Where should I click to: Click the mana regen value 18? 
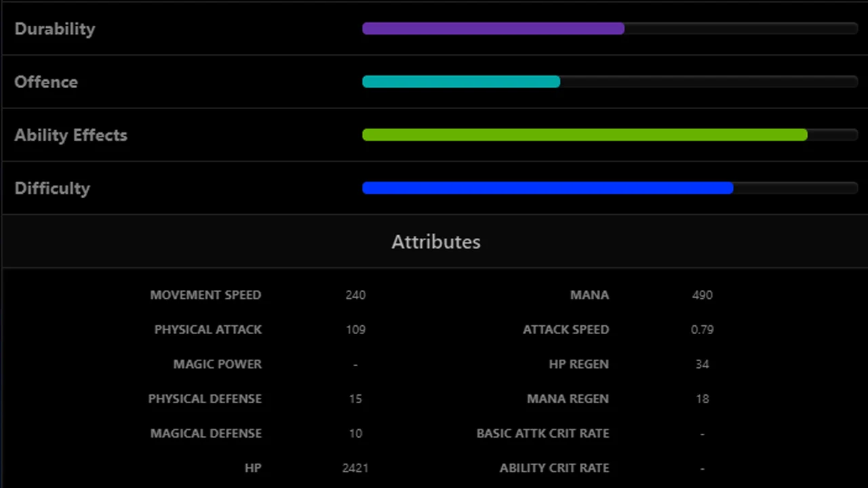point(703,399)
